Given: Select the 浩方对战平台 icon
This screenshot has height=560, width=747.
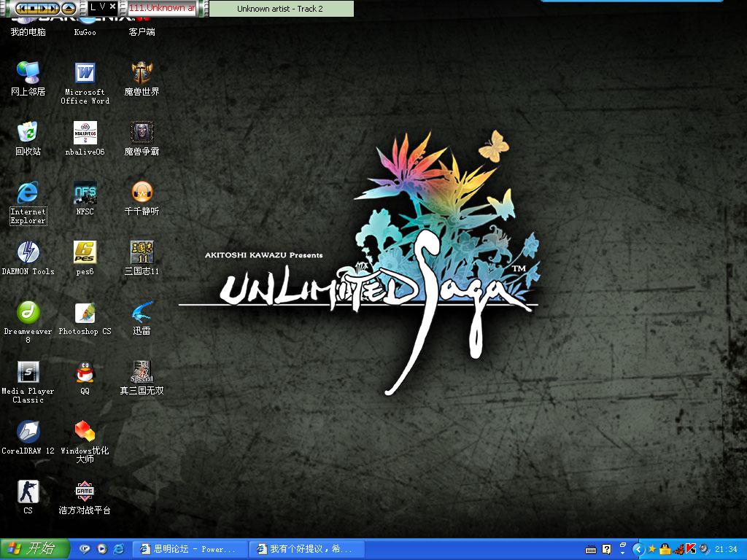Looking at the screenshot, I should tap(85, 497).
